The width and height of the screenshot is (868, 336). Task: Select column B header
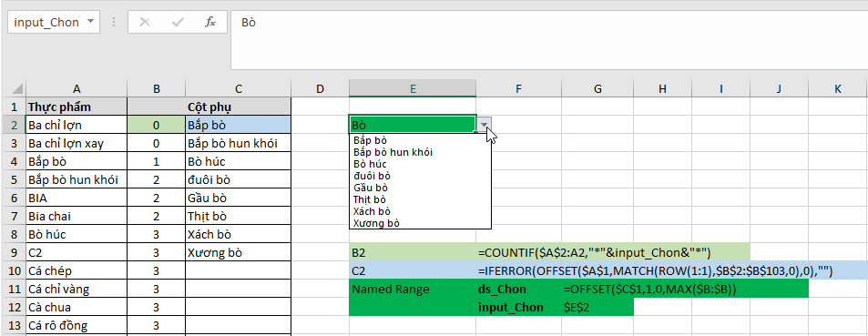[x=157, y=88]
